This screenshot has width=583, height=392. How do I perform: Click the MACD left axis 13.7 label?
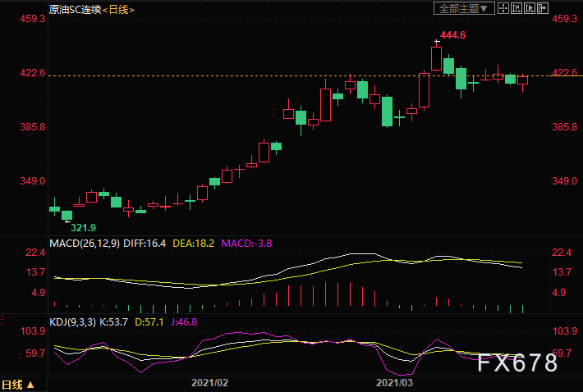coord(35,272)
